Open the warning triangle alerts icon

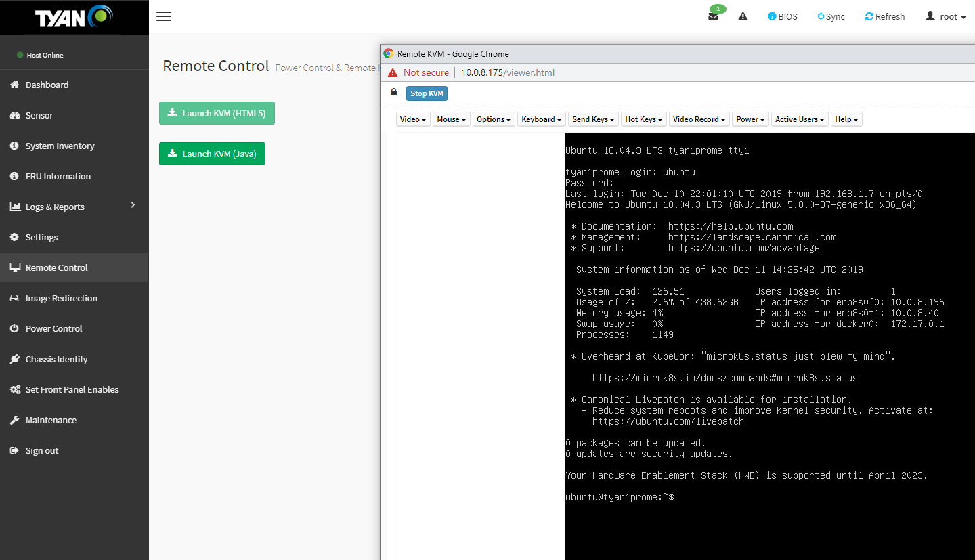(x=743, y=16)
